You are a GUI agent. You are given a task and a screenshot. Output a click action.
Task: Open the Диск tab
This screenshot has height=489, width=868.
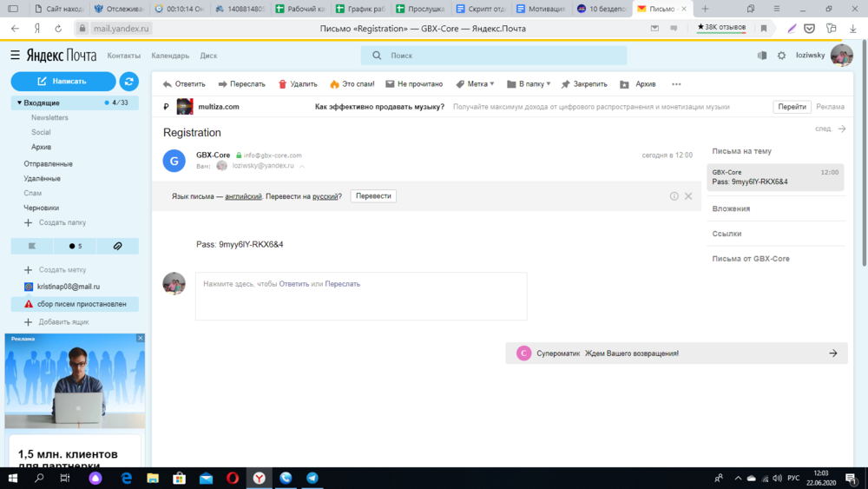coord(208,56)
